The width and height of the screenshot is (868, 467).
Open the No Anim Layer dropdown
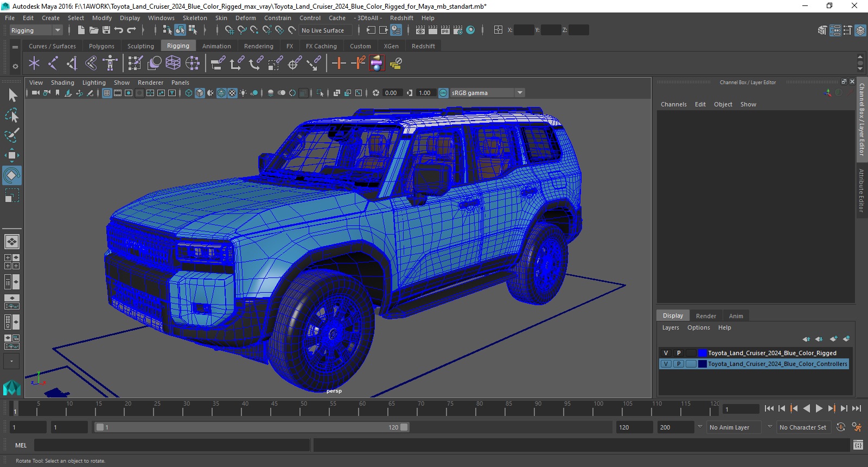(x=735, y=427)
